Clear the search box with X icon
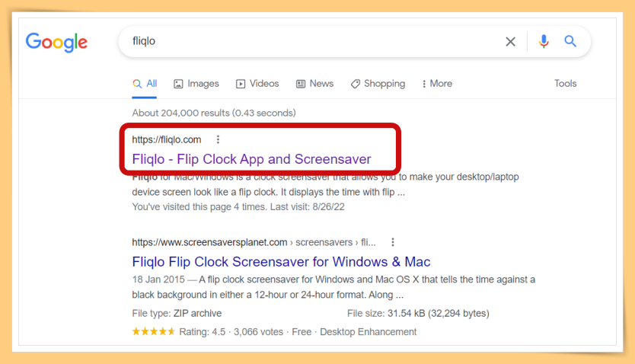This screenshot has width=635, height=364. 510,41
